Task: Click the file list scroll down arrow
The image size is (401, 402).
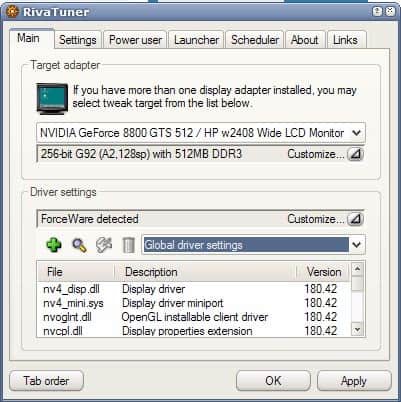Action: point(357,329)
